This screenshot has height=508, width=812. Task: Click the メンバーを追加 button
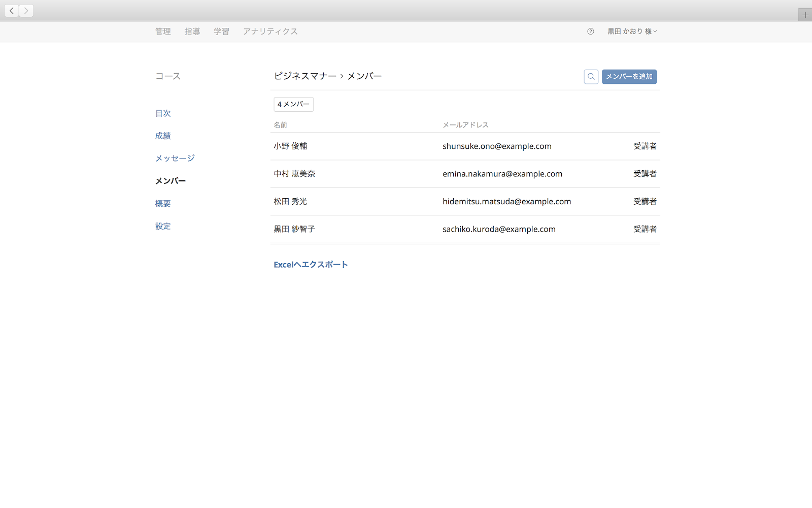629,77
